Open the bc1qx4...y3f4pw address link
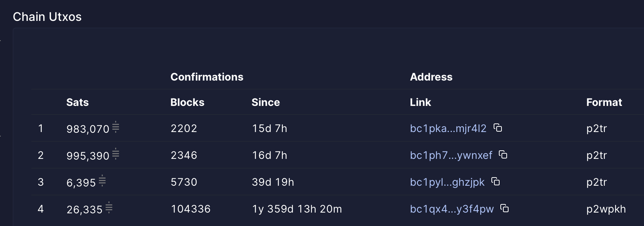The width and height of the screenshot is (644, 226). [452, 209]
